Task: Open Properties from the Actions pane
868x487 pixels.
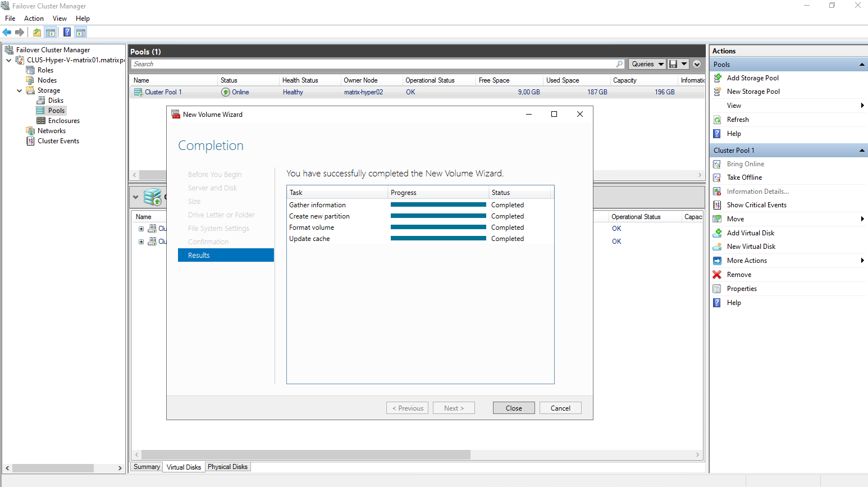Action: click(741, 289)
